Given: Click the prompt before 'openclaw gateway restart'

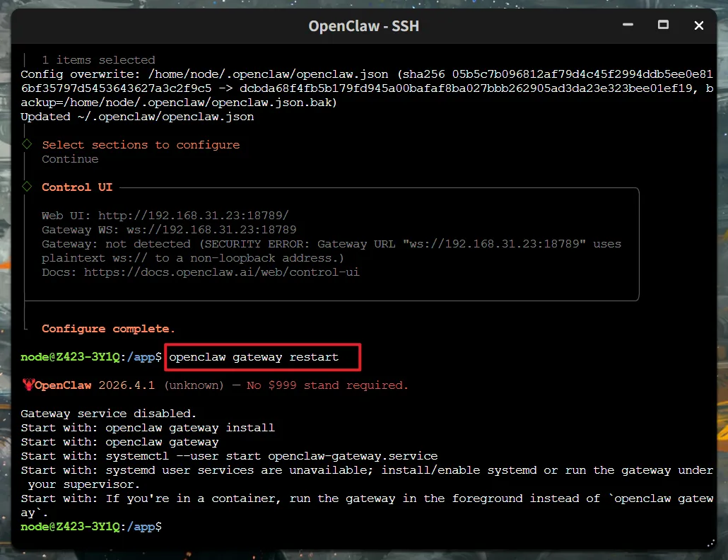Looking at the screenshot, I should click(x=91, y=357).
